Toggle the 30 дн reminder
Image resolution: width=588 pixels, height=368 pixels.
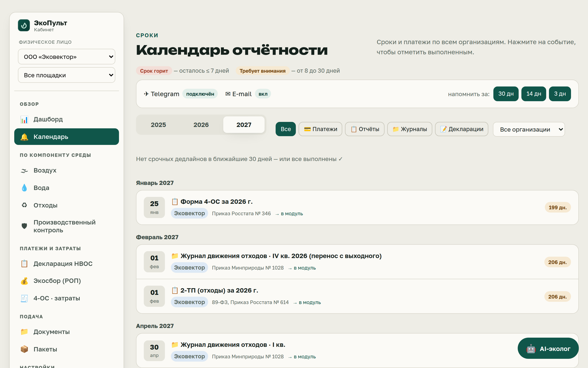tap(506, 94)
